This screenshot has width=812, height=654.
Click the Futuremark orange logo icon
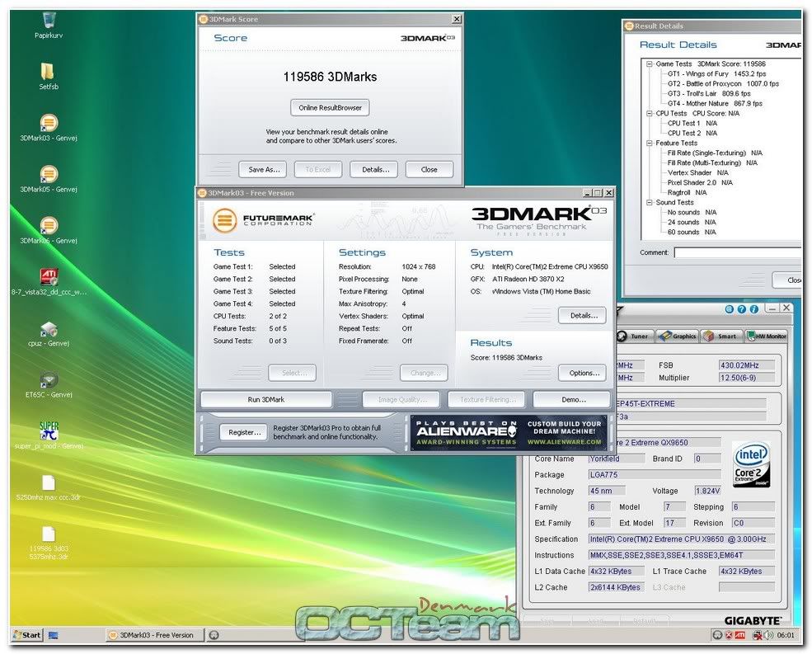(x=225, y=219)
